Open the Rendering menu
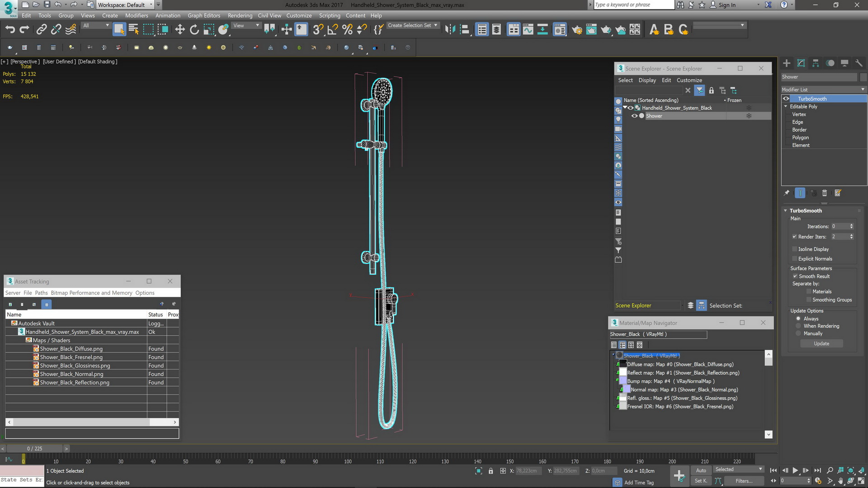Viewport: 868px width, 488px height. click(240, 15)
